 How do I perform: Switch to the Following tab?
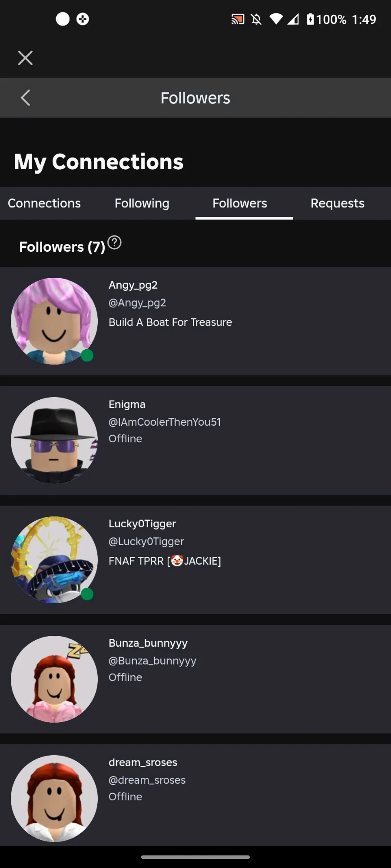coord(142,203)
